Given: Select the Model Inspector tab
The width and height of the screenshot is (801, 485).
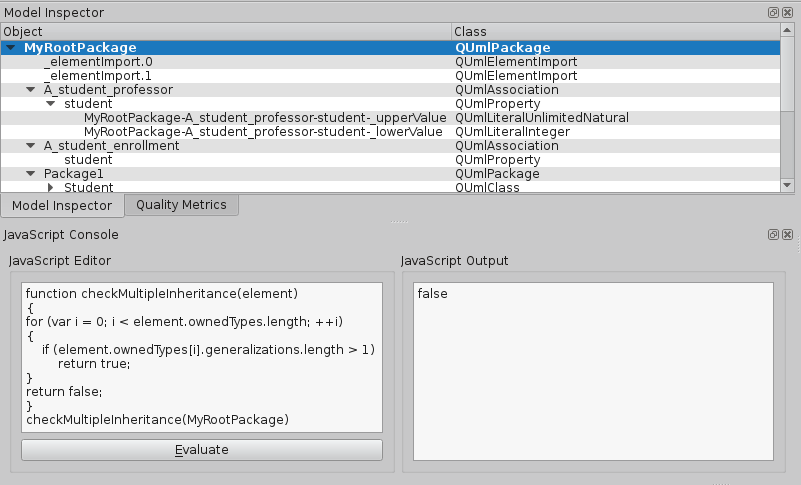Looking at the screenshot, I should (x=62, y=205).
